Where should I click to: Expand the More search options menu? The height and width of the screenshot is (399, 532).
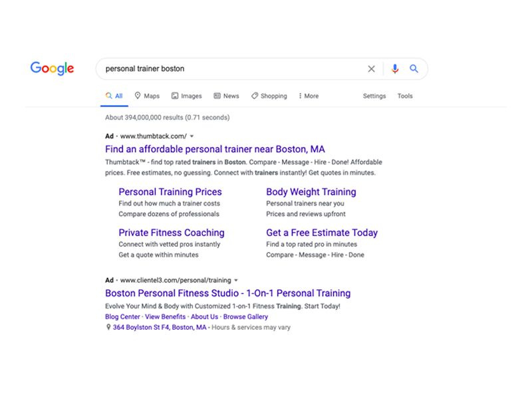309,96
